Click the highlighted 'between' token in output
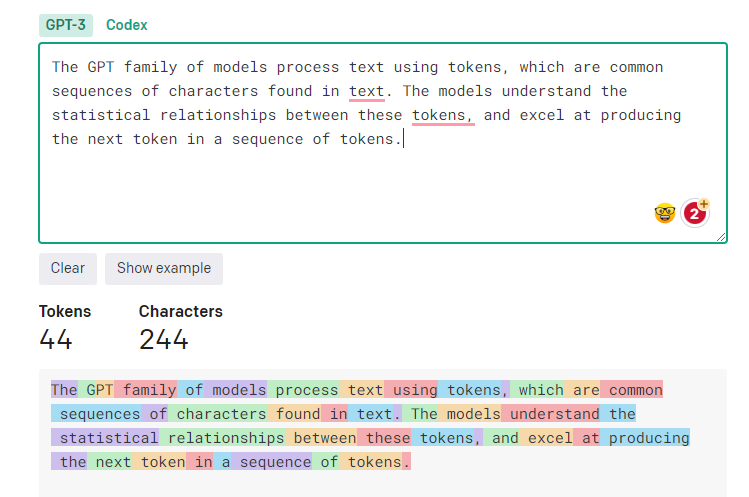Viewport: 749px width, 497px height. click(x=321, y=438)
